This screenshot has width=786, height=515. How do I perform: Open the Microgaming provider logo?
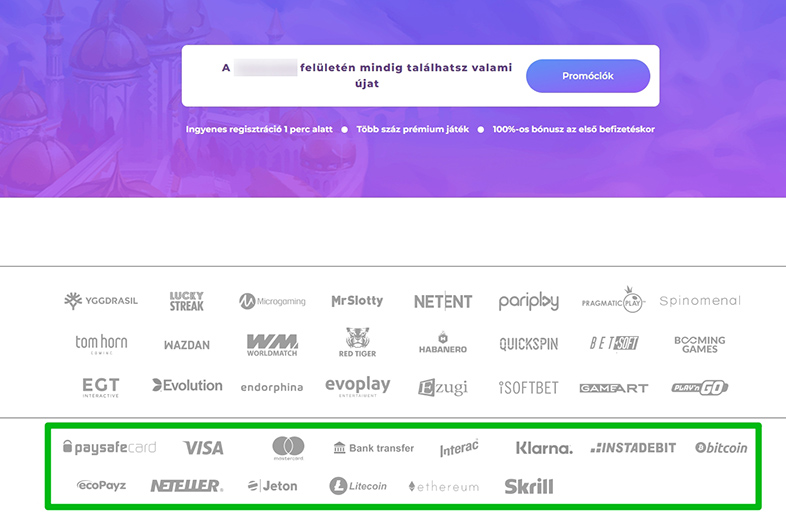tap(272, 301)
